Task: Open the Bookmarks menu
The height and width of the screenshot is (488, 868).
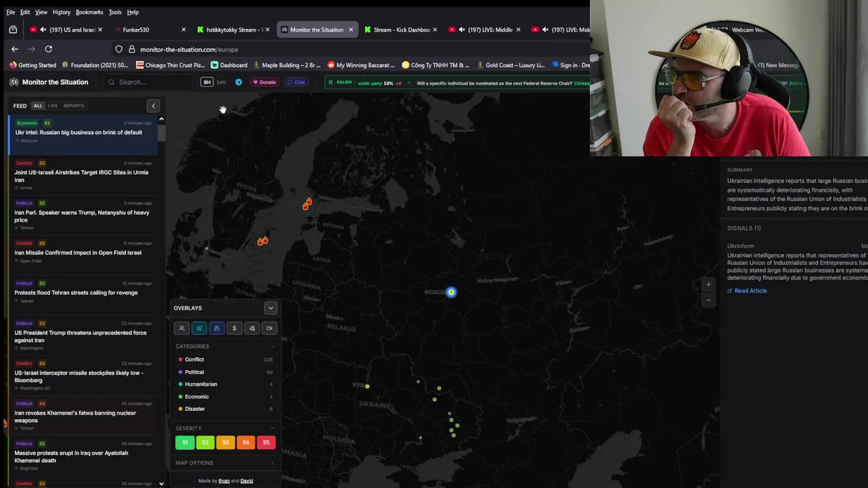Action: [90, 12]
